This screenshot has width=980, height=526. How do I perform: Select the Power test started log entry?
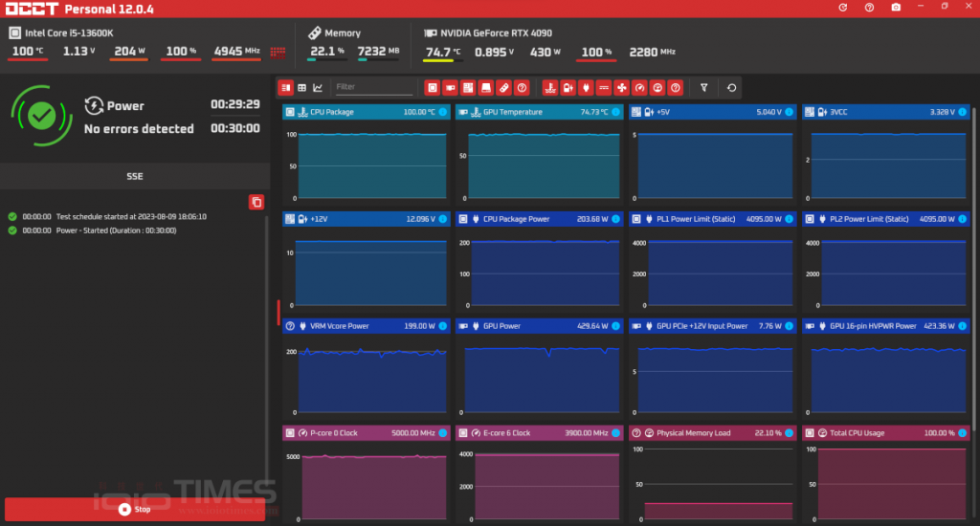click(x=115, y=230)
